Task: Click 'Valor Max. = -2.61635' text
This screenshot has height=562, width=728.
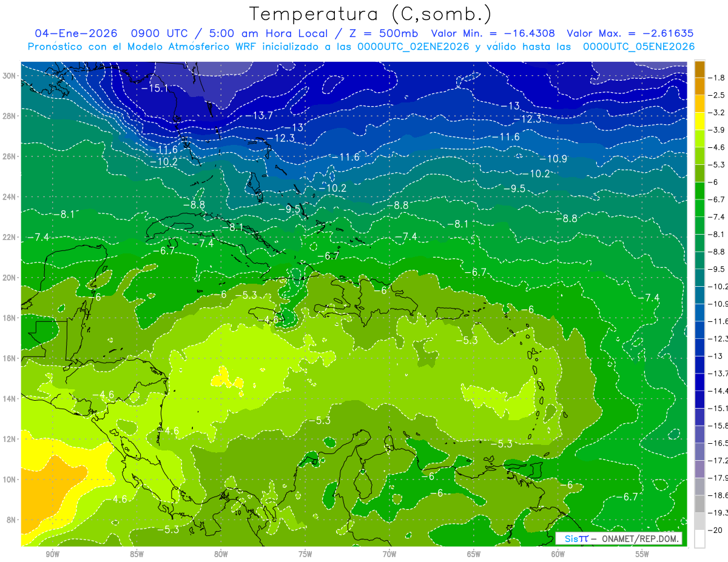Action: tap(630, 33)
